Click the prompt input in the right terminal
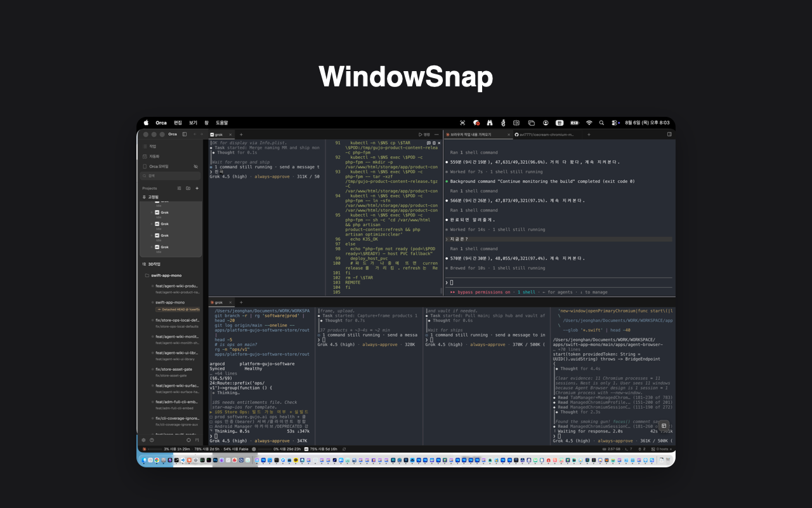 (558, 283)
